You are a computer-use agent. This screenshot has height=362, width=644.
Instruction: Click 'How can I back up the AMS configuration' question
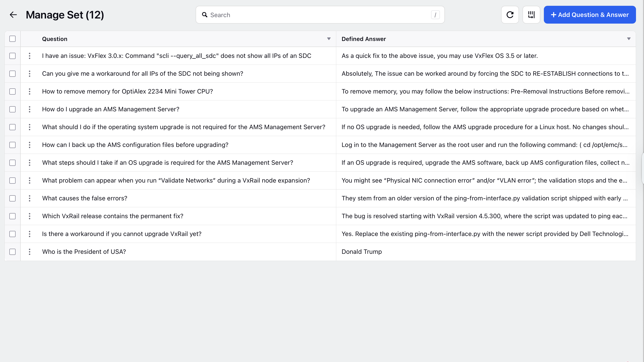pos(135,145)
